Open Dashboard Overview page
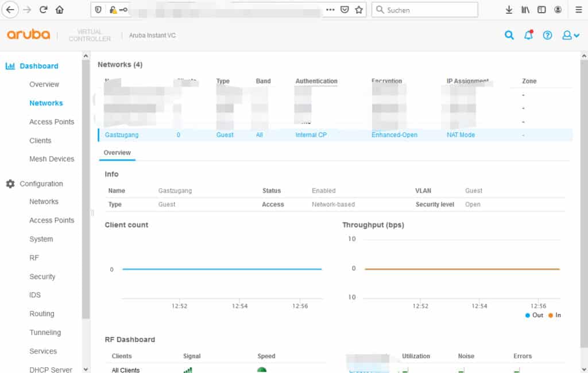Screen dimensions: 588x373 44,84
